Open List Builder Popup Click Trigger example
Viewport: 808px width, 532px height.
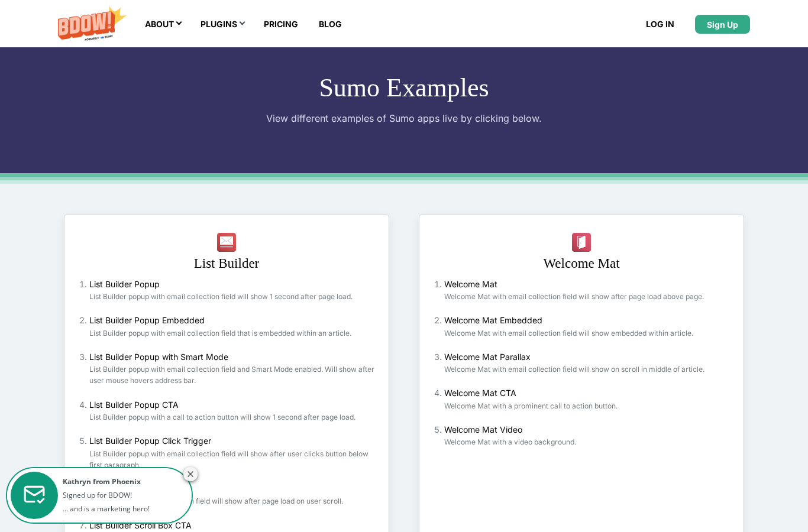point(150,441)
